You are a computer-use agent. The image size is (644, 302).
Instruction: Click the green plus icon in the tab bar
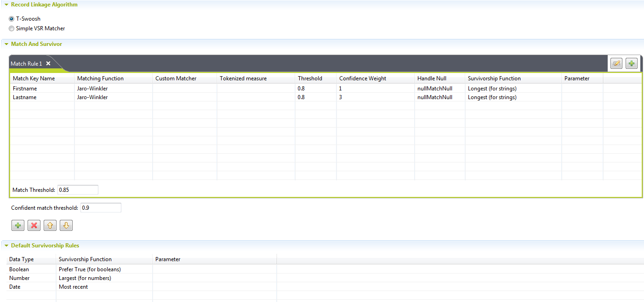[x=632, y=63]
